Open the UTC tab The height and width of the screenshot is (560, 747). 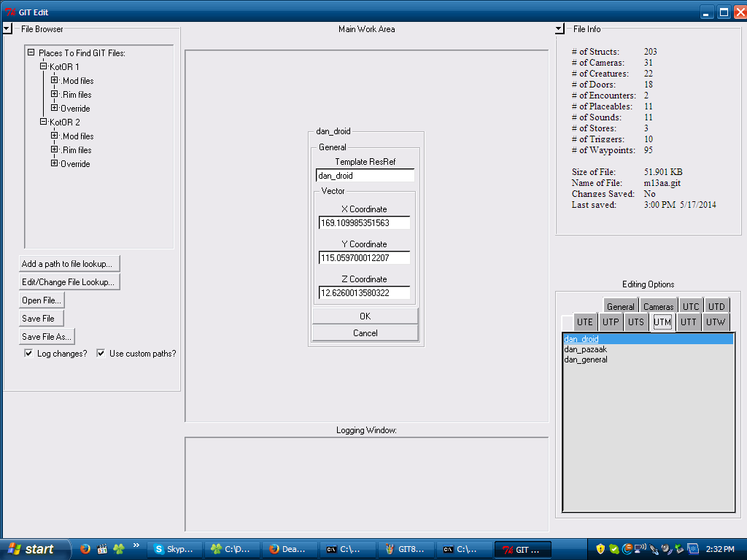[691, 307]
